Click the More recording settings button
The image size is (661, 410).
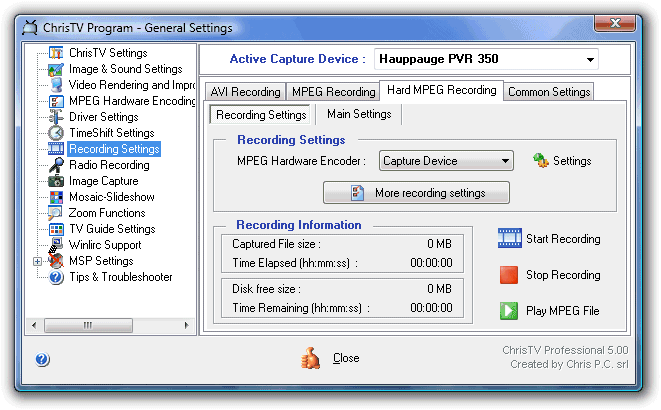(x=416, y=193)
